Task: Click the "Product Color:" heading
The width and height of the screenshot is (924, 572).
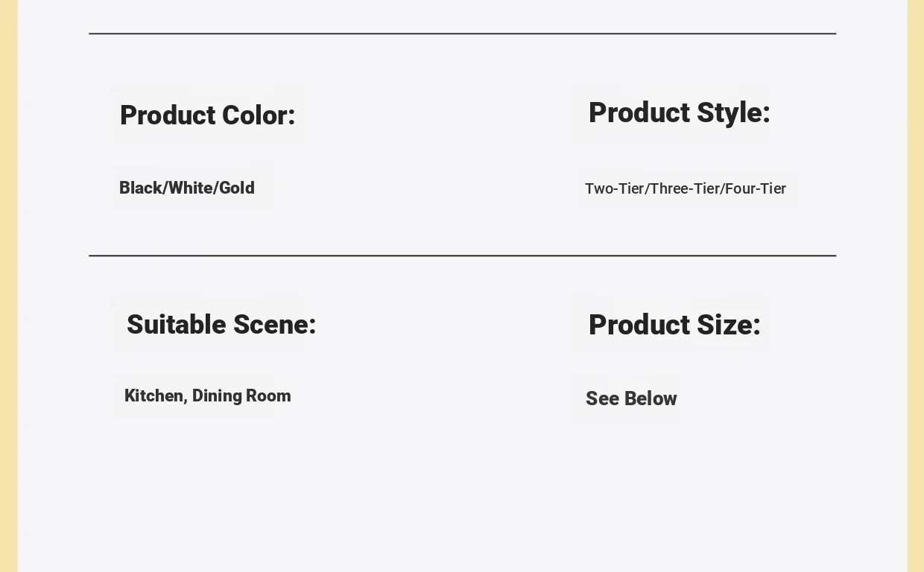Action: tap(207, 115)
